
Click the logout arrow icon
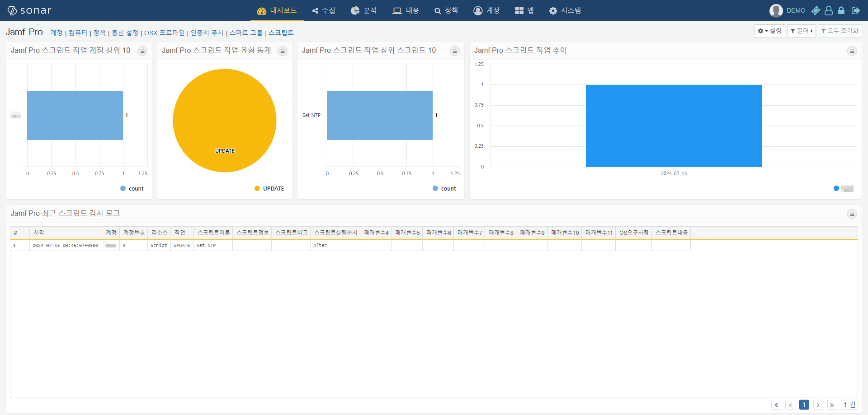855,10
